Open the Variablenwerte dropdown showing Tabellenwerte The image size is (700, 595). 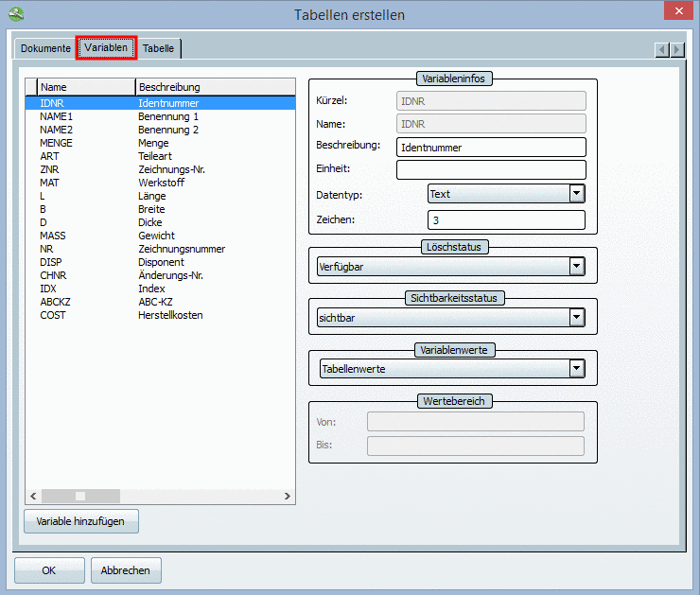pos(576,369)
